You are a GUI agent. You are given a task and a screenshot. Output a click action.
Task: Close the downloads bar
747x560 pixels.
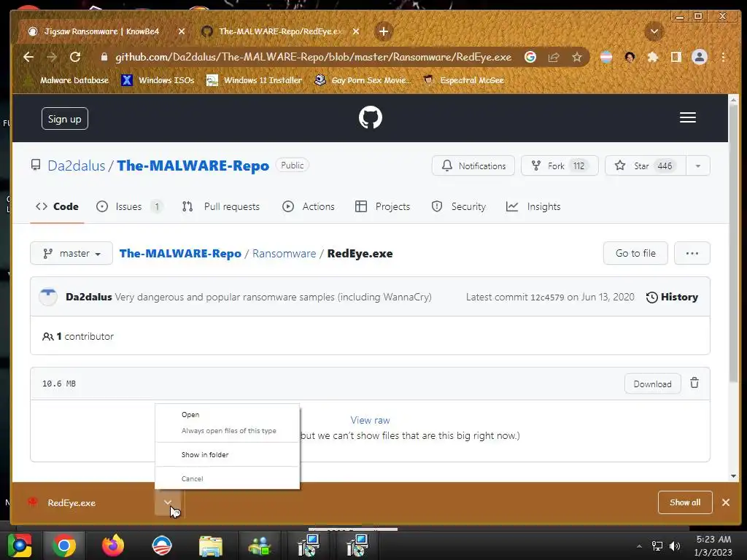point(726,502)
